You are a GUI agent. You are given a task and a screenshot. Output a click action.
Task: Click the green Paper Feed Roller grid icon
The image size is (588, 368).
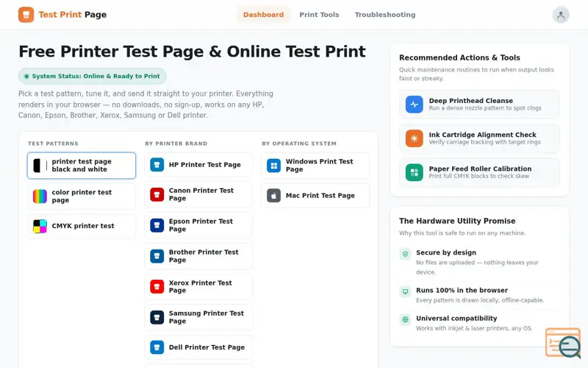pyautogui.click(x=414, y=172)
